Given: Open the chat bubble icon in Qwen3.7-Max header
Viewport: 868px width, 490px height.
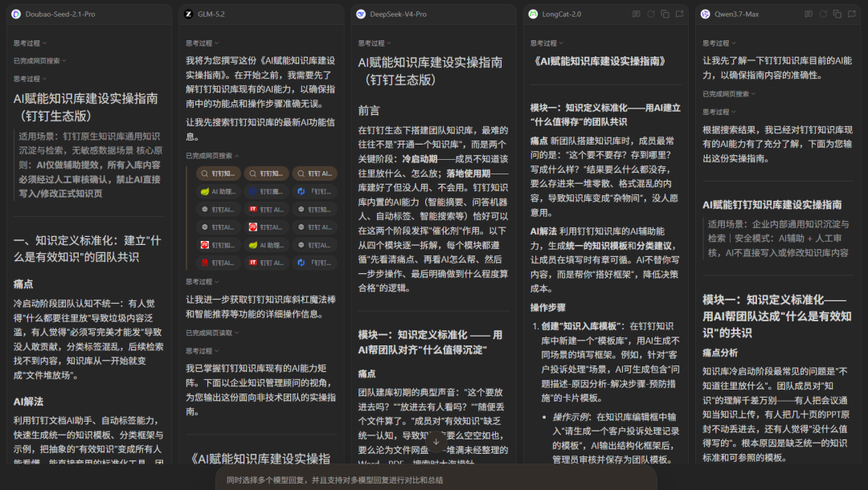Looking at the screenshot, I should pos(809,14).
